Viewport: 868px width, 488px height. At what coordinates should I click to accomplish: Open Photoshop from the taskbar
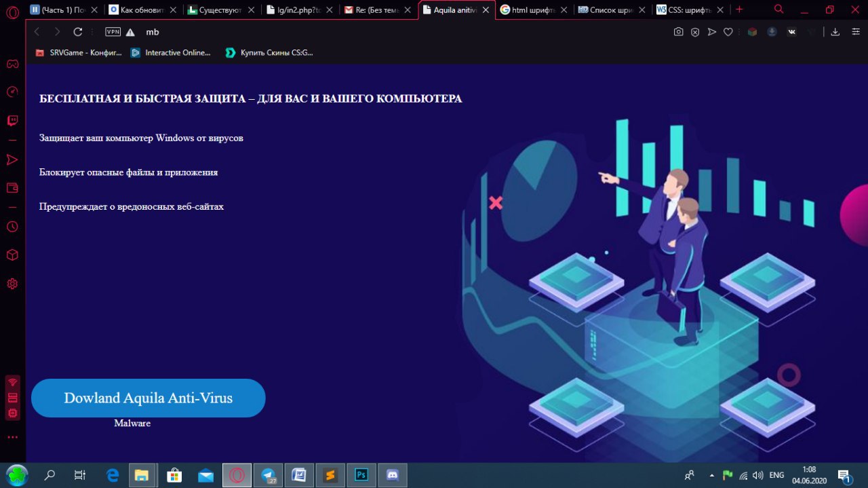tap(361, 475)
